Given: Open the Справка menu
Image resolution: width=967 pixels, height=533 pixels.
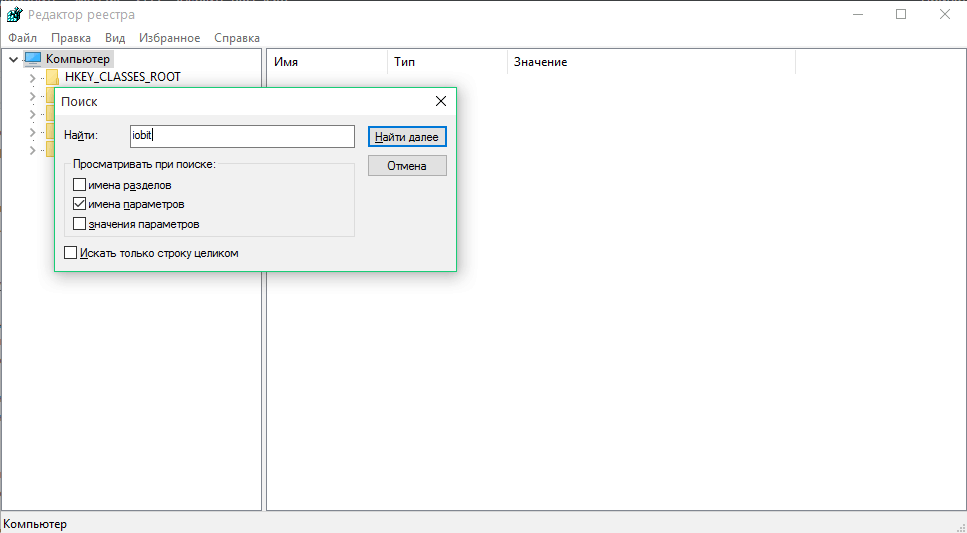Looking at the screenshot, I should (x=237, y=38).
